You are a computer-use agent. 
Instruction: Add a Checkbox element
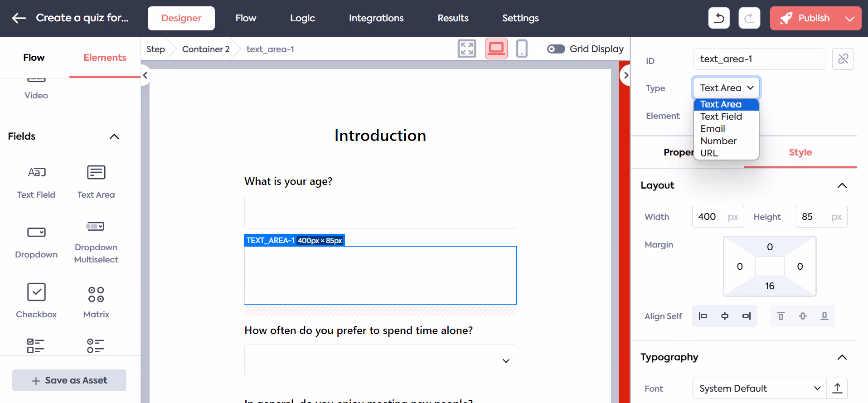click(36, 301)
